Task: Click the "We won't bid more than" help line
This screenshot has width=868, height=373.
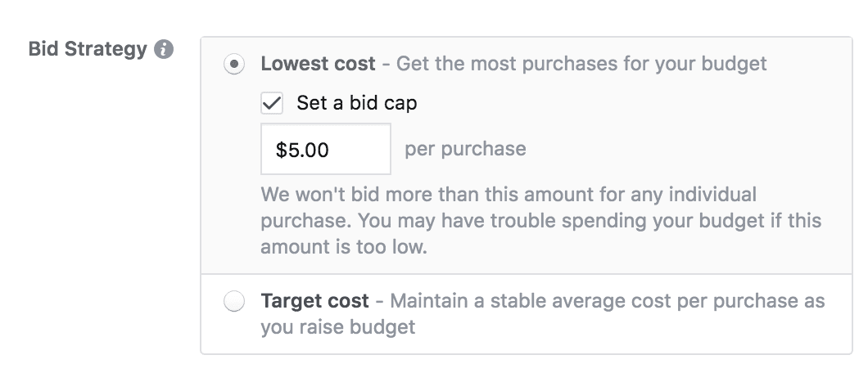Action: pos(509,195)
